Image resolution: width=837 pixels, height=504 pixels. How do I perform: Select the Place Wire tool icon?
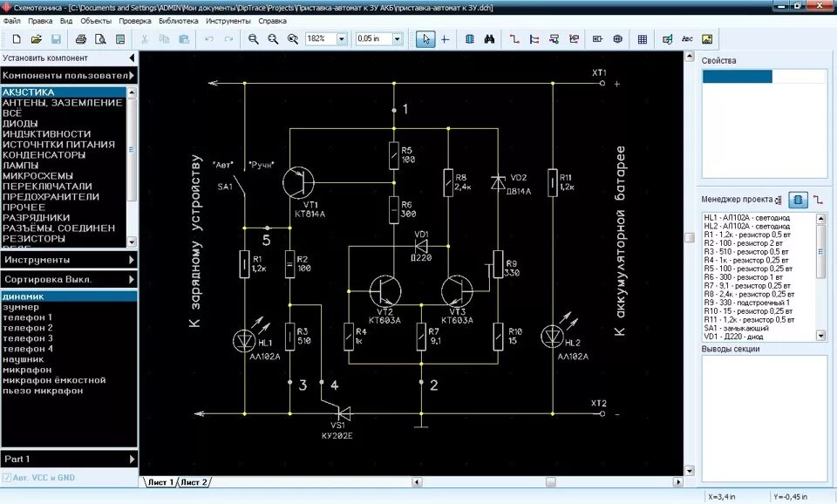pyautogui.click(x=514, y=39)
